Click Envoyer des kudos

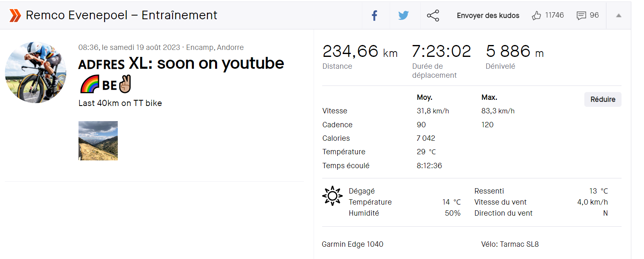click(x=488, y=16)
